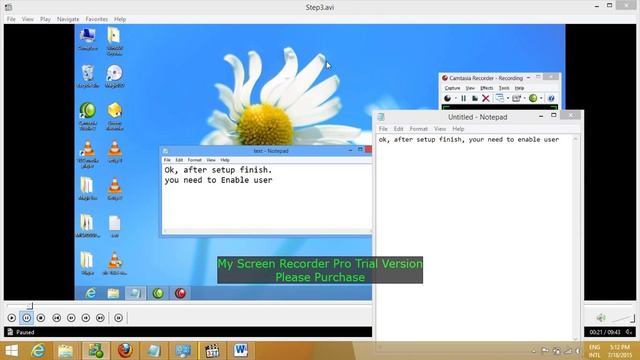Skip to next item in the player
The image size is (640, 360).
coord(100,318)
